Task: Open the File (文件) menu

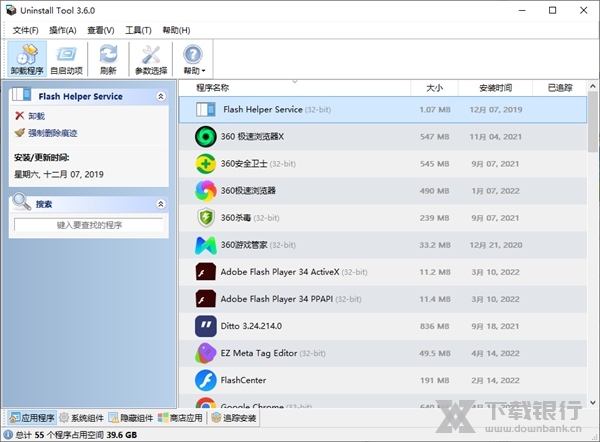Action: 25,30
